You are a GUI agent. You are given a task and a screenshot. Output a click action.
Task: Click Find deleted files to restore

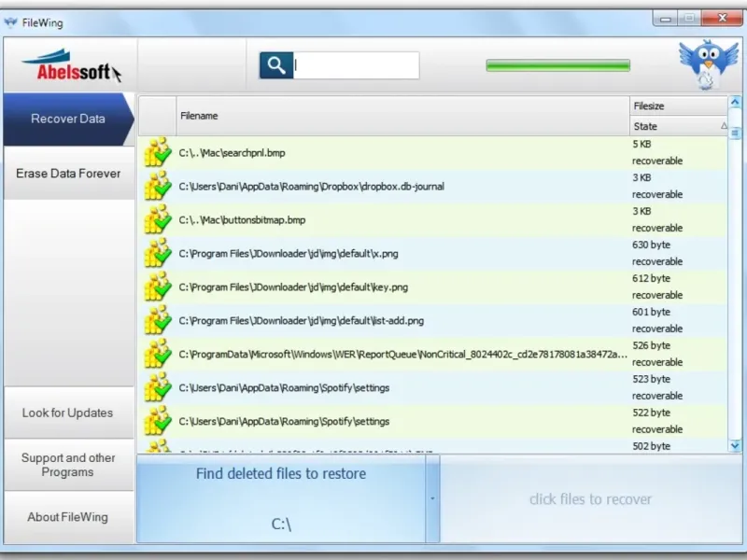(x=281, y=498)
